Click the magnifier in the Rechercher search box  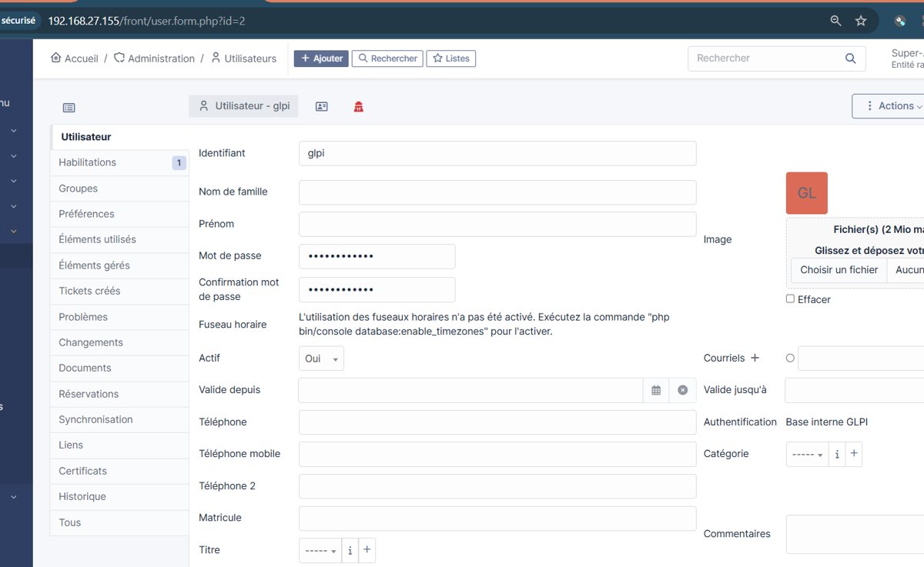[x=850, y=58]
